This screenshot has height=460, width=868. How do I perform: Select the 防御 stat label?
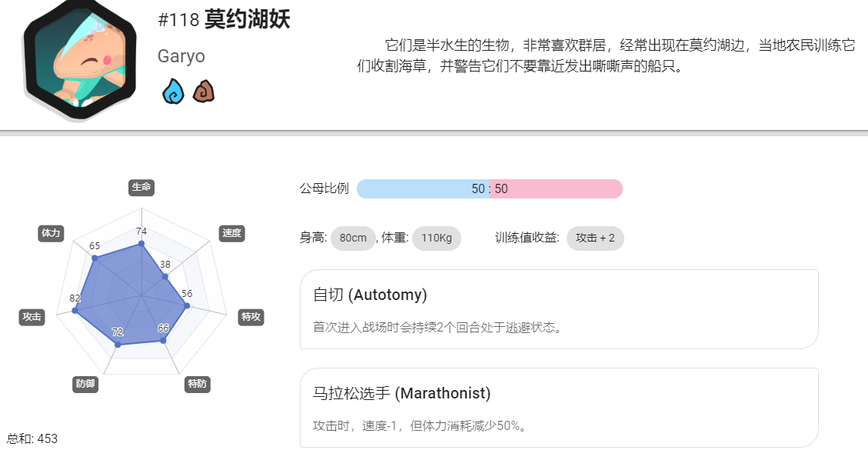point(85,384)
